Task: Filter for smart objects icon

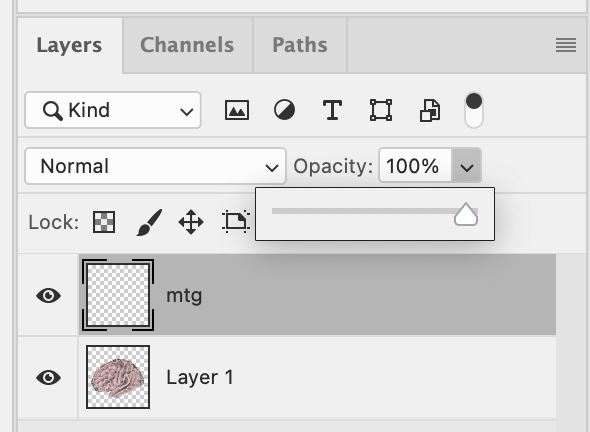Action: [430, 111]
